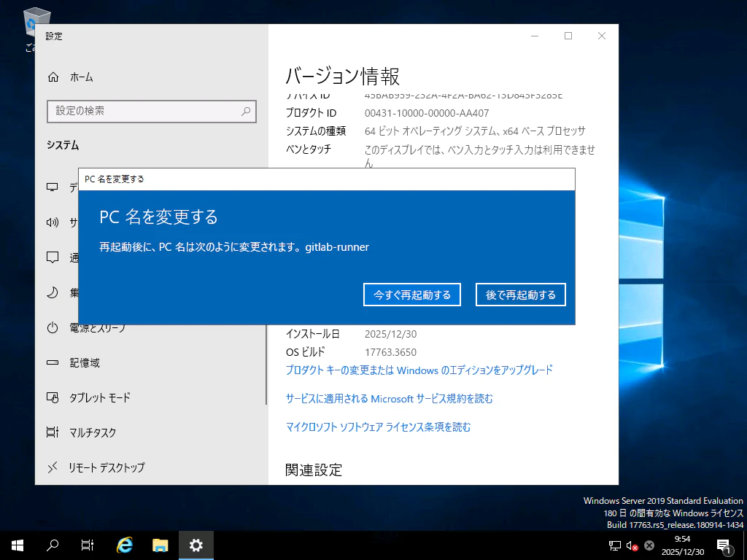Click the 集中モード crescent icon in sidebar

51,292
